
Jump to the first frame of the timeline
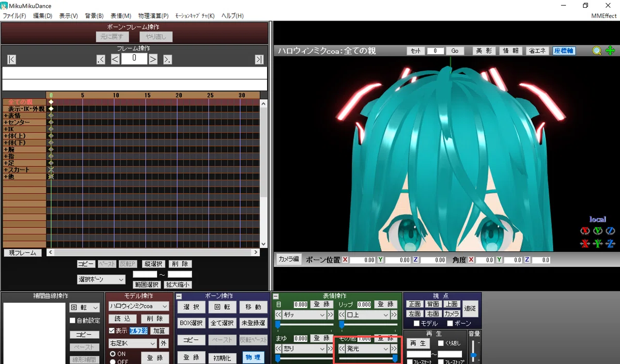(x=11, y=60)
